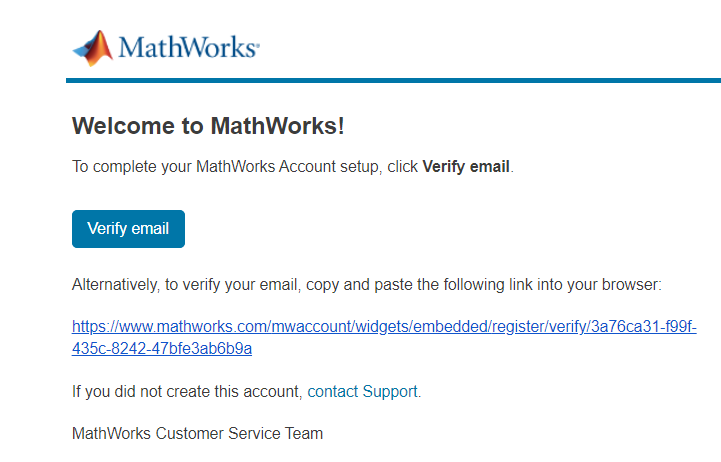Click the 'Alternatively, to verify your email' paragraph
Screen dimensions: 721x462
(x=367, y=285)
